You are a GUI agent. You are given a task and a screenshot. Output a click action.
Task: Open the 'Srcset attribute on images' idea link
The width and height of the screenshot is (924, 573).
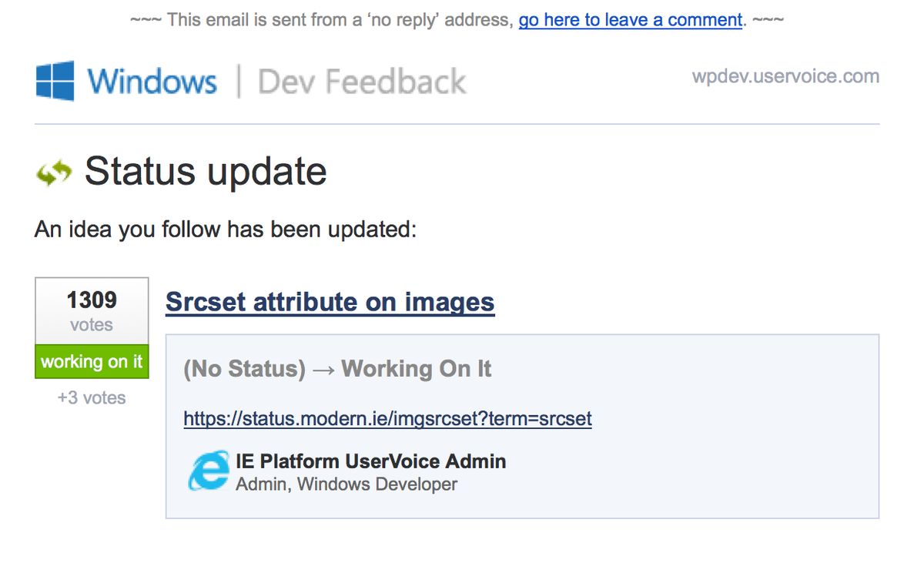tap(330, 302)
